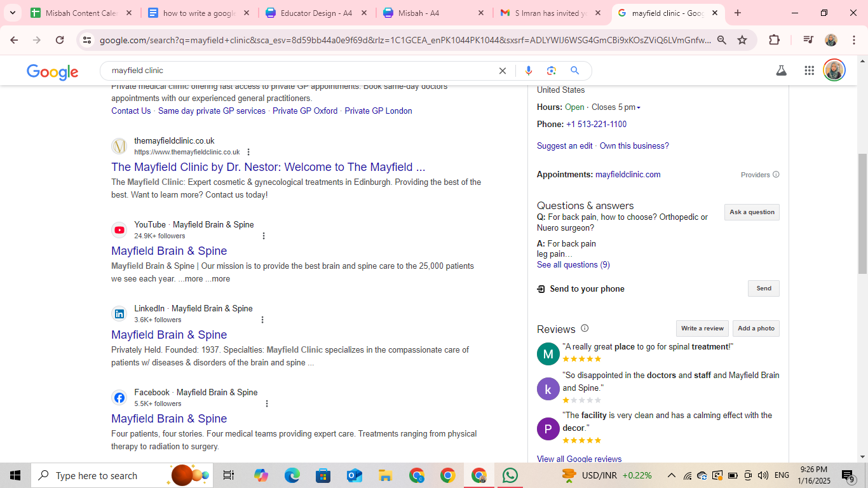Start voice search with microphone icon
The height and width of the screenshot is (488, 868).
pos(528,71)
